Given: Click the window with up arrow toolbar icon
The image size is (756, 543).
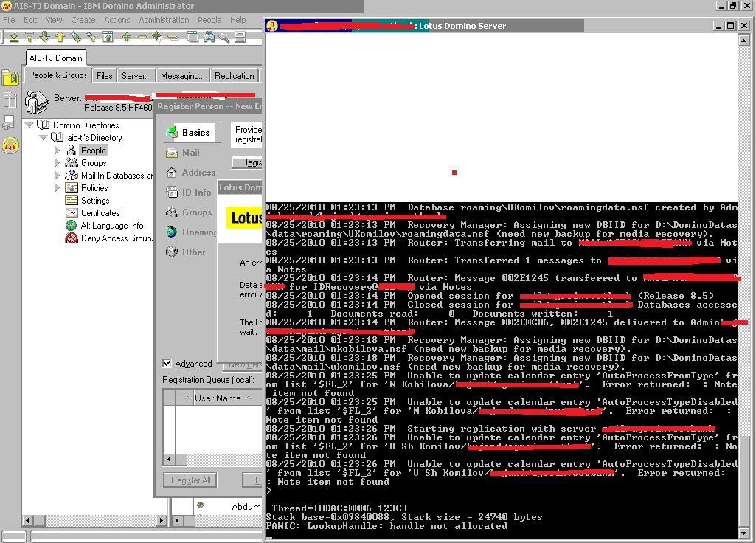Looking at the screenshot, I should click(107, 37).
